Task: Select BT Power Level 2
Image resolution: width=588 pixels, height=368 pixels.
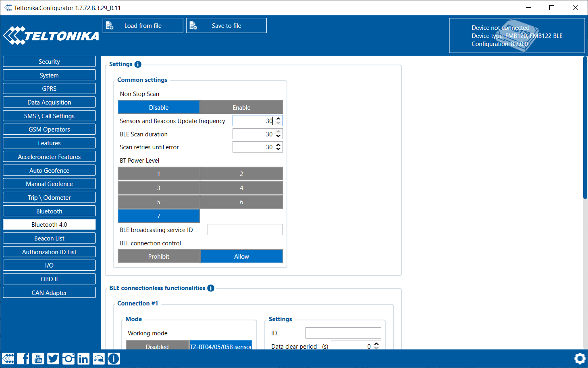Action: point(241,174)
